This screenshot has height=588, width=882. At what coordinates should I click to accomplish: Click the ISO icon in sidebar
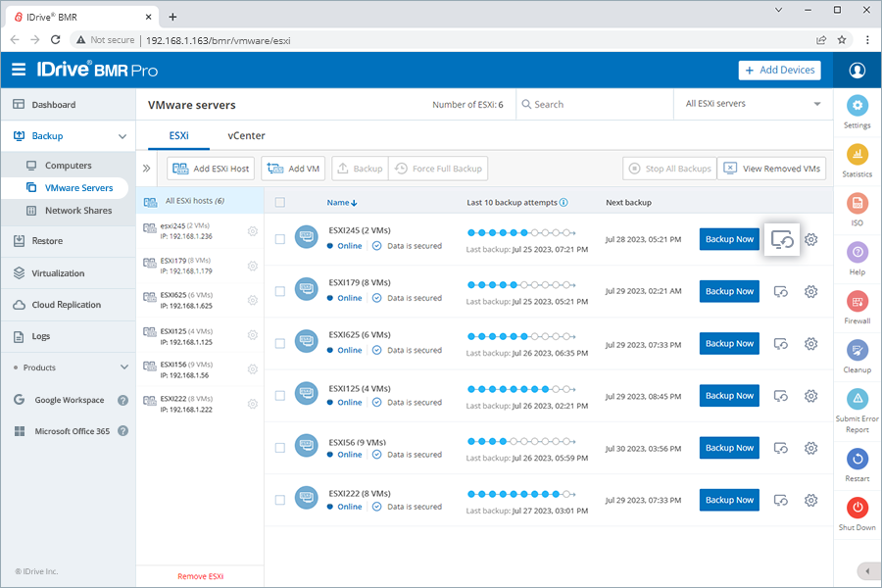click(857, 204)
